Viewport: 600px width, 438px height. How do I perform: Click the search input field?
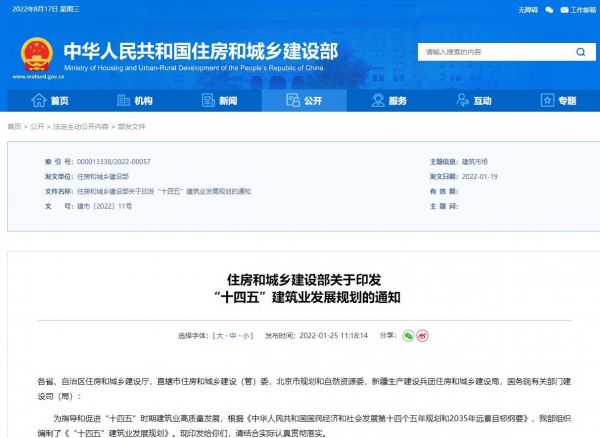coord(490,51)
